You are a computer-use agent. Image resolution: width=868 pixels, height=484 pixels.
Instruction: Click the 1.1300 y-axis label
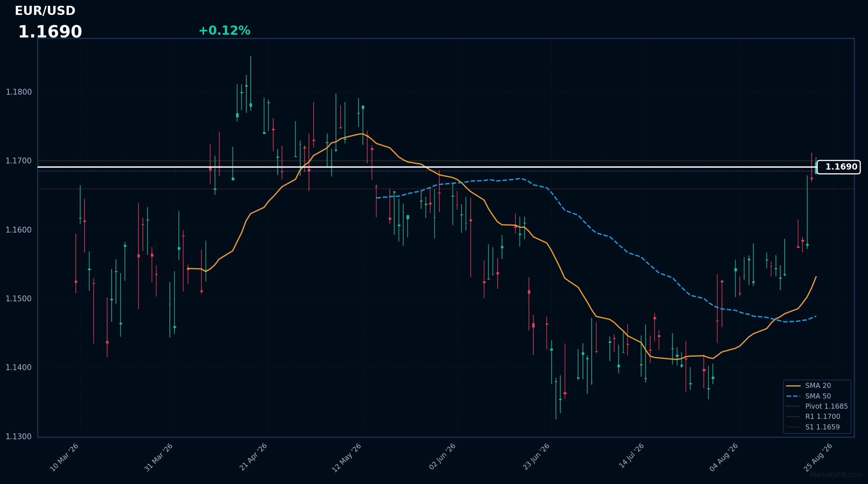[x=19, y=437]
